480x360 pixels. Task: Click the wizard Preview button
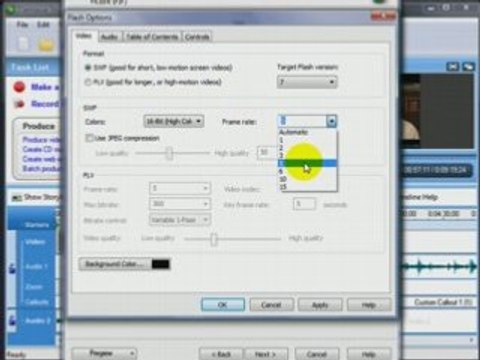point(104,353)
